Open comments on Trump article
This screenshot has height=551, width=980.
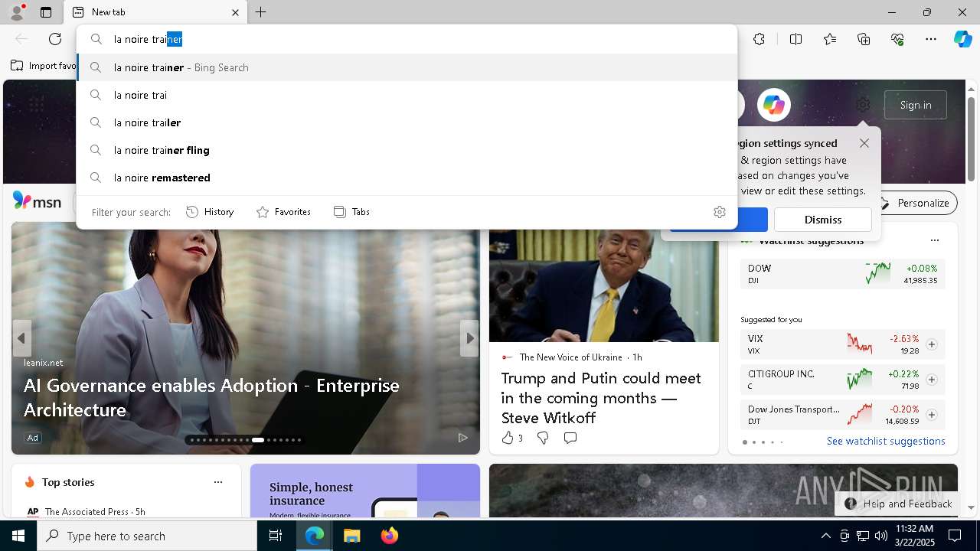(x=570, y=438)
